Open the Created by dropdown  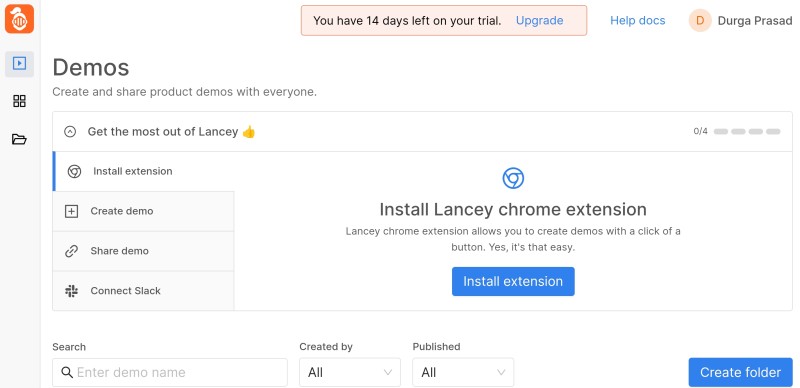[350, 372]
